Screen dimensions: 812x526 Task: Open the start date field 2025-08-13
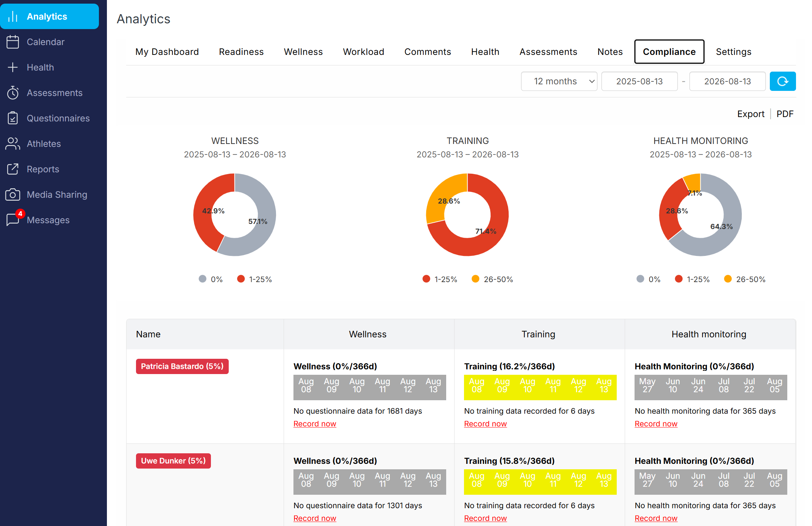[639, 81]
